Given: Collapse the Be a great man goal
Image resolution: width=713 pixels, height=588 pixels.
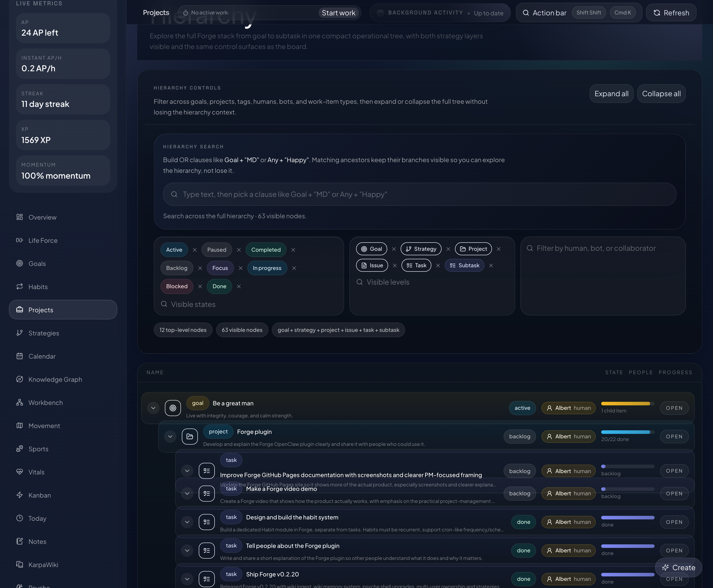Looking at the screenshot, I should pyautogui.click(x=153, y=408).
